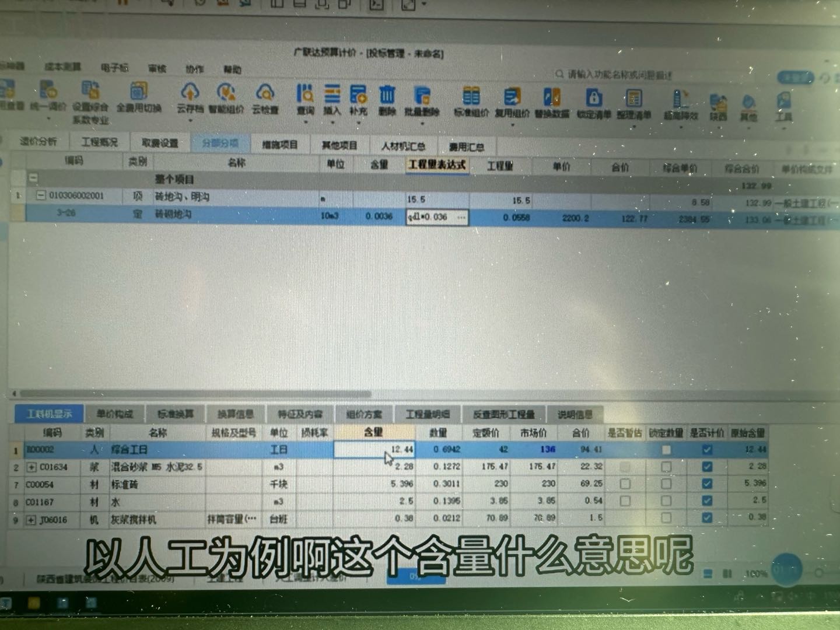
Task: Run 云检查 cloud check
Action: tap(265, 93)
